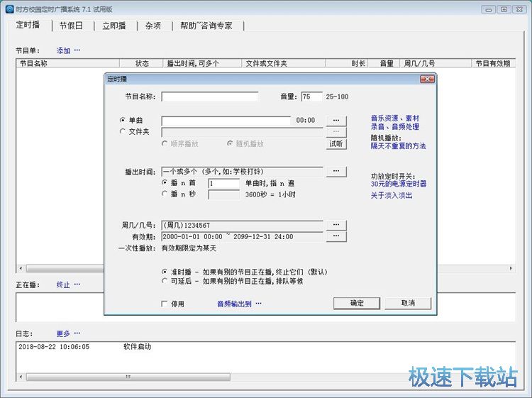Click the 播 n 首 count field
This screenshot has height=398, width=532.
pos(223,183)
